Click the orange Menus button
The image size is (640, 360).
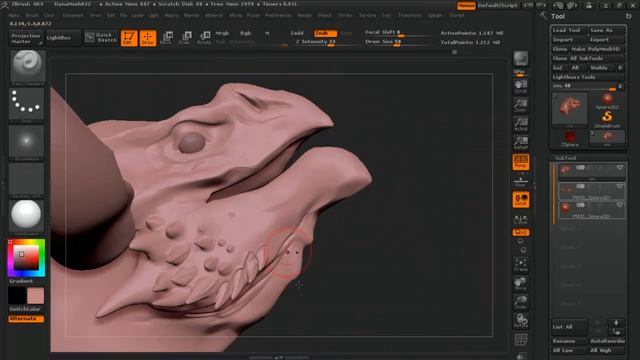tap(466, 5)
